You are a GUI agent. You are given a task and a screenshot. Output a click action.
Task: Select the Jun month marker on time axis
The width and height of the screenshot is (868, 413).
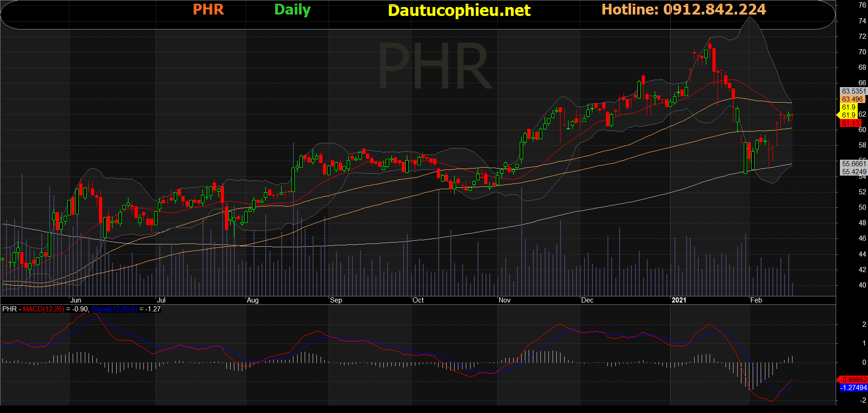(x=75, y=300)
